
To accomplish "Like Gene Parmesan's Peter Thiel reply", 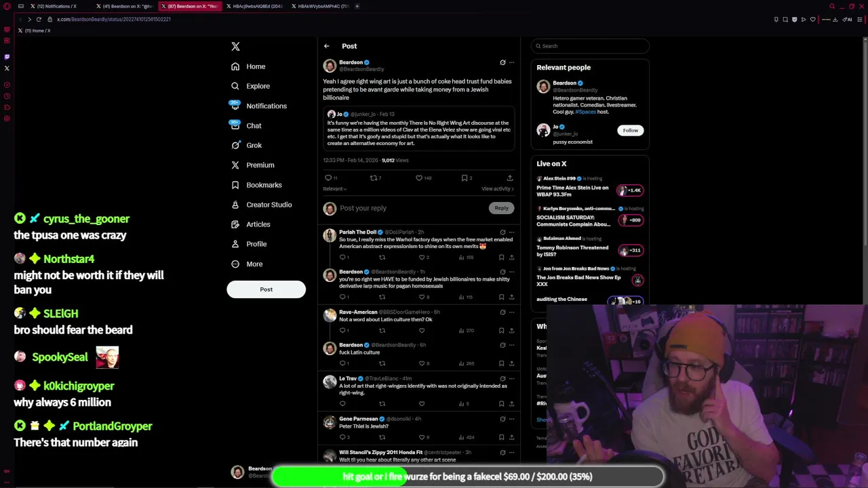I will point(422,437).
